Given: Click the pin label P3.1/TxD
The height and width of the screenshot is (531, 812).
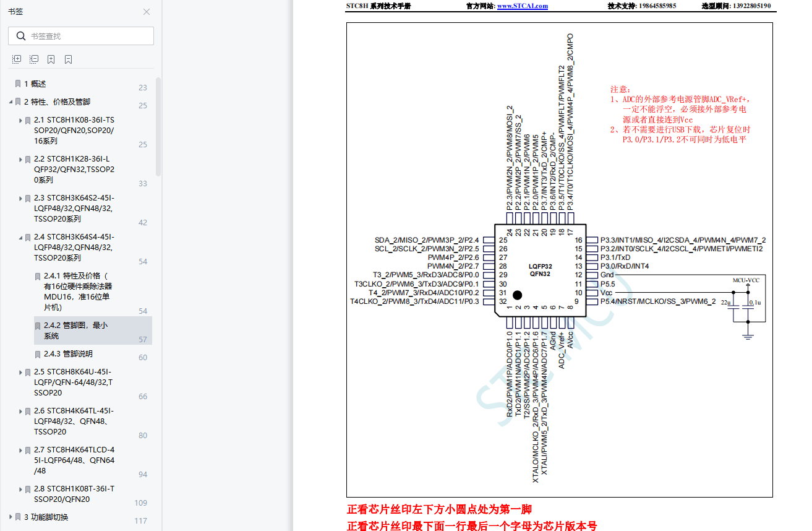Looking at the screenshot, I should (x=615, y=257).
